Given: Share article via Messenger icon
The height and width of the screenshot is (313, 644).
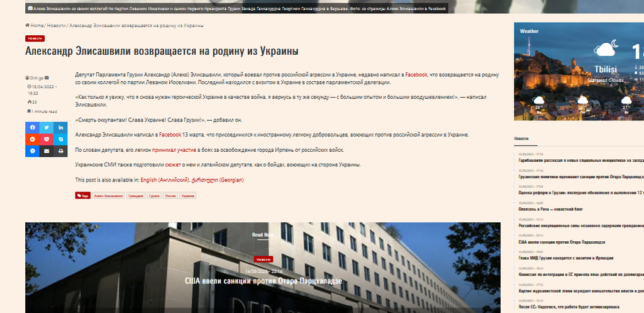Looking at the screenshot, I should coord(32,151).
